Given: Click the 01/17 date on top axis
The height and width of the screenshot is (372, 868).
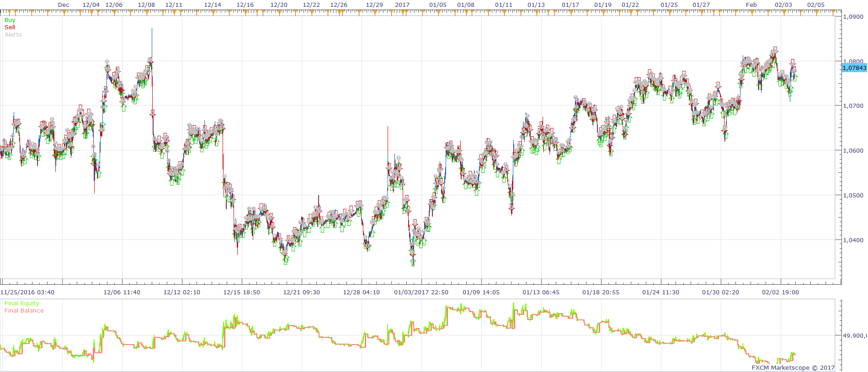Looking at the screenshot, I should pyautogui.click(x=570, y=5).
